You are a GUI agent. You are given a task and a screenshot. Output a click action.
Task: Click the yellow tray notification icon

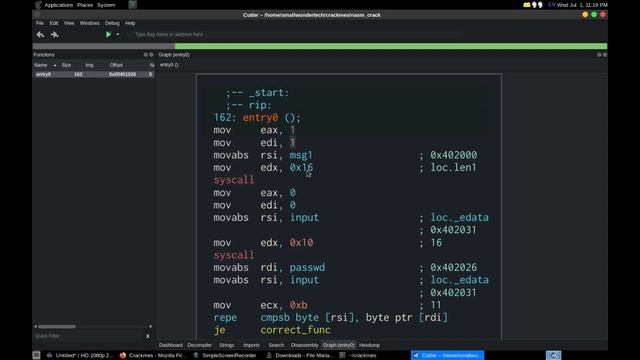pos(527,5)
